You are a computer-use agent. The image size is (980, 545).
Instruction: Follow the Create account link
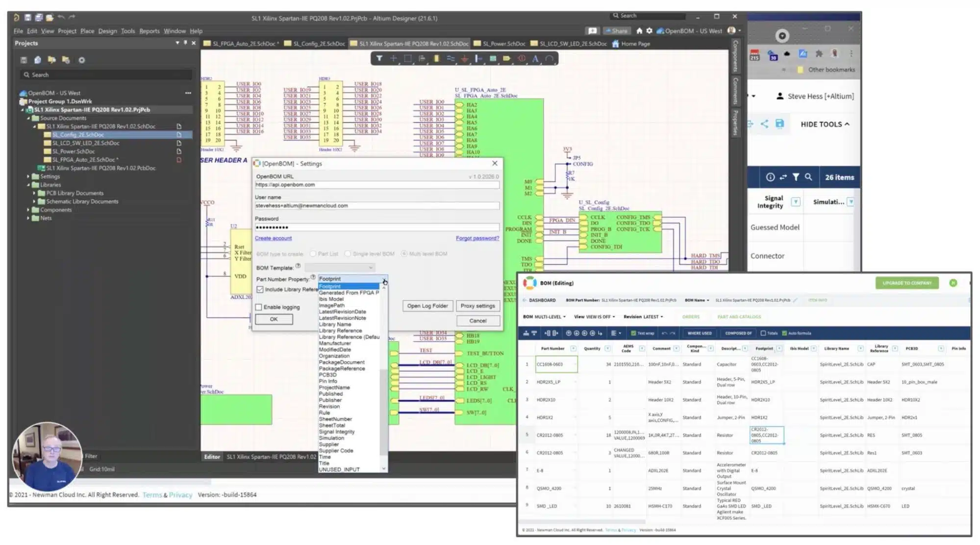tap(273, 238)
